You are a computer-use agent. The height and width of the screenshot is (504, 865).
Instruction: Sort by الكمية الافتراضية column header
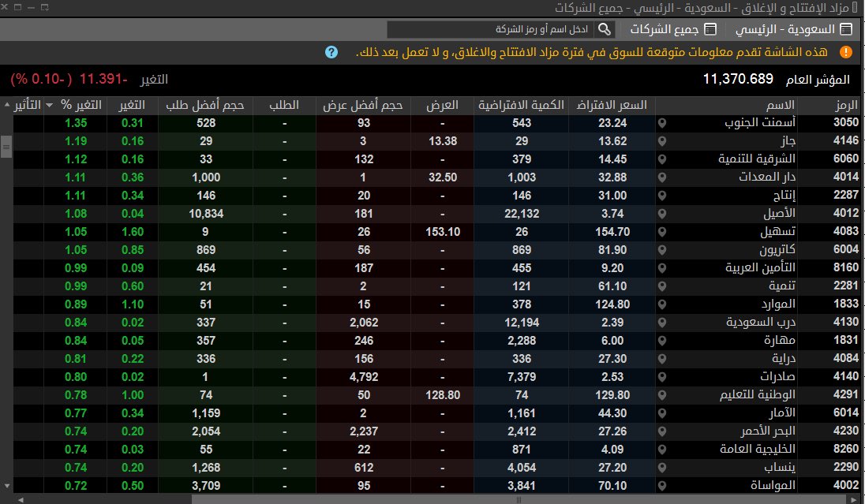tap(522, 105)
